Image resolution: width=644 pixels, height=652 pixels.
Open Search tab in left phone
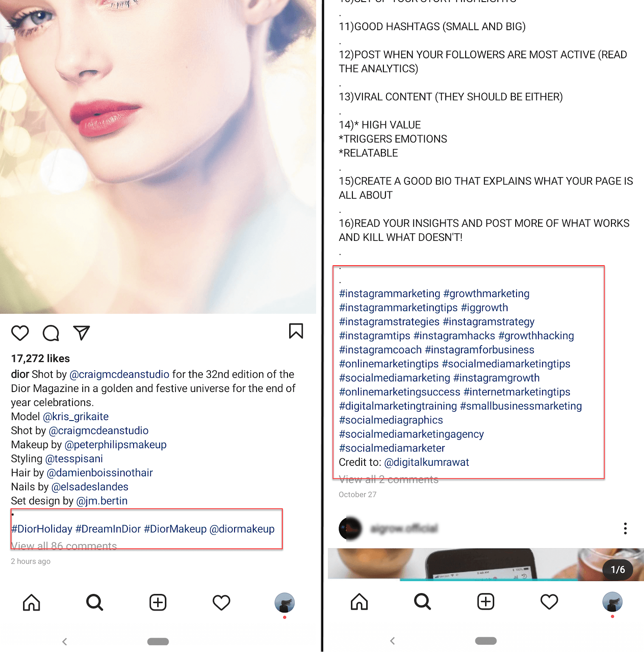pos(95,602)
